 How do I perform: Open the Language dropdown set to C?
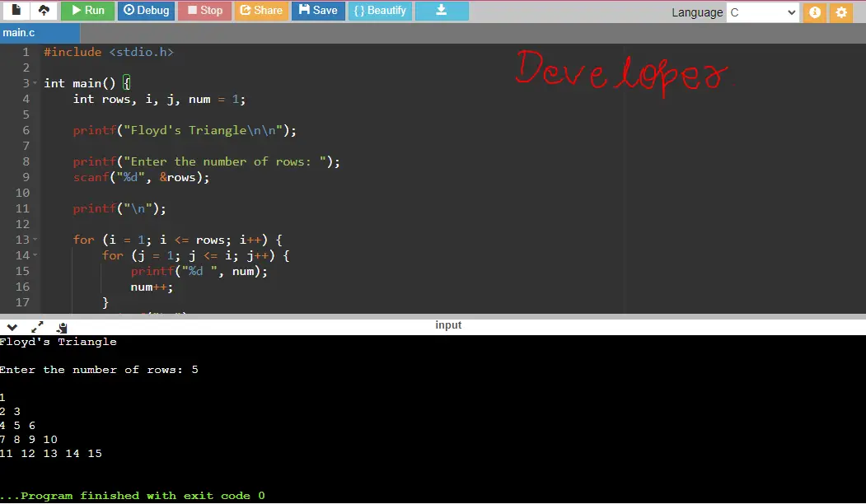762,12
